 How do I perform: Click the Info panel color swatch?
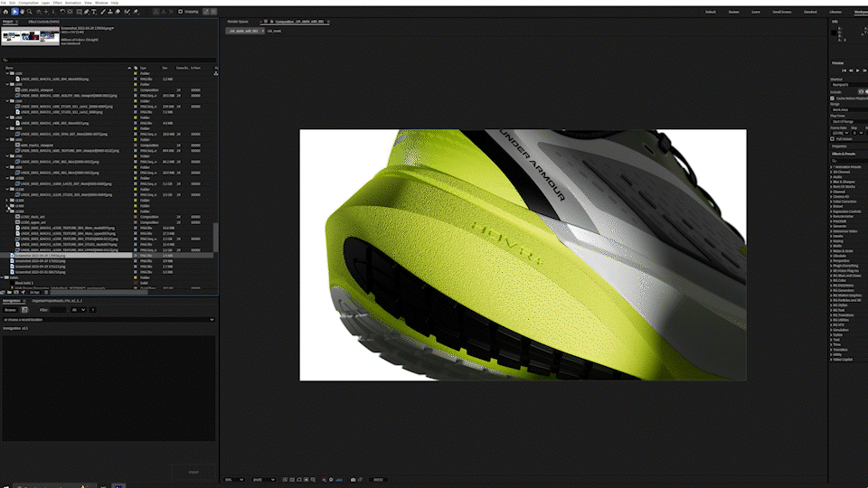pyautogui.click(x=834, y=33)
